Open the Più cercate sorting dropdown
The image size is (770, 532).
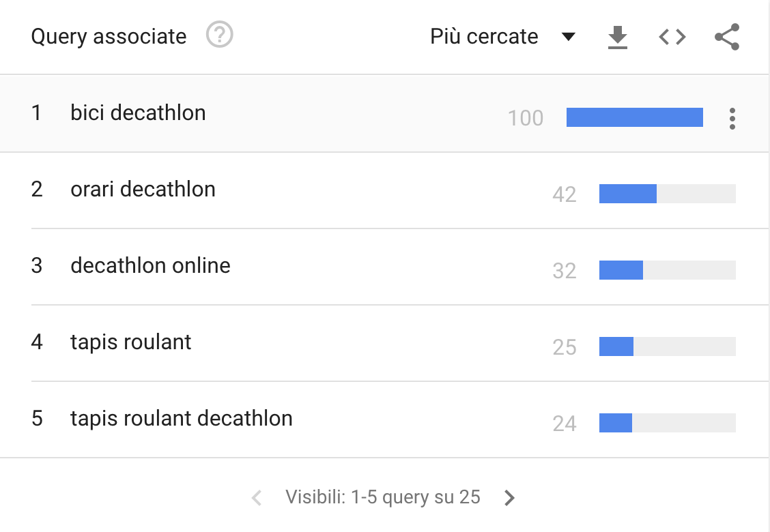(483, 37)
